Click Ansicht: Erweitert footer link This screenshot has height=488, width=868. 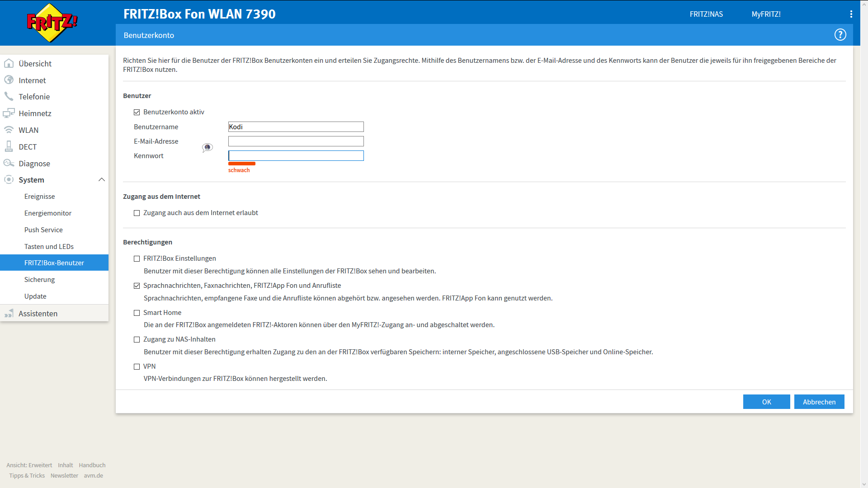click(29, 465)
